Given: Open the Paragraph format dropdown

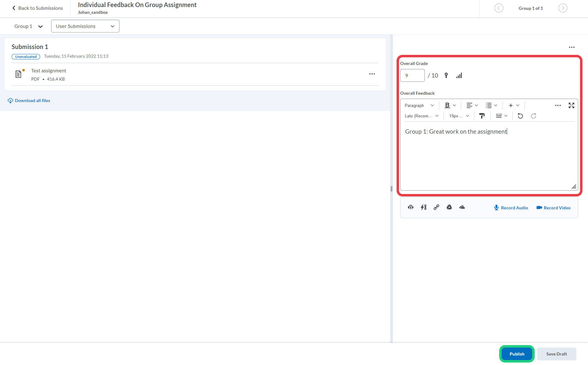Looking at the screenshot, I should click(419, 105).
